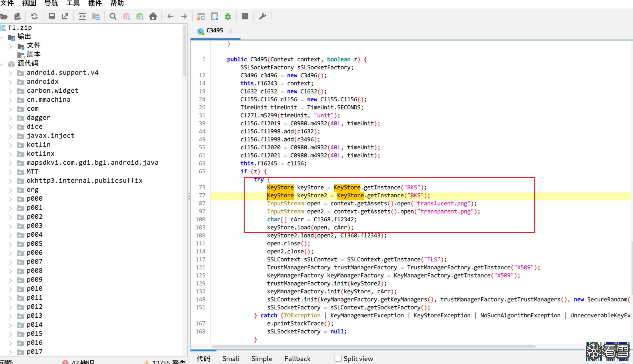Click the horizontal scrollbar under code
633x364 pixels.
(x=373, y=346)
